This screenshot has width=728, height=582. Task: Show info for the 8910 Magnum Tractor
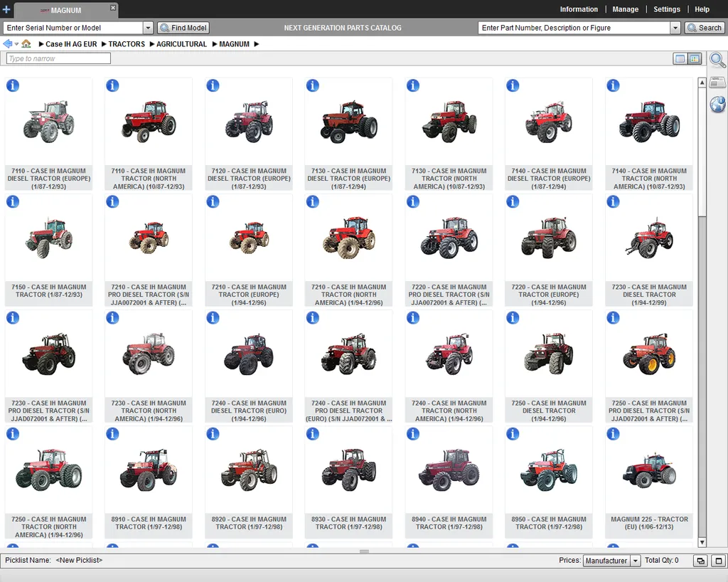(x=112, y=434)
